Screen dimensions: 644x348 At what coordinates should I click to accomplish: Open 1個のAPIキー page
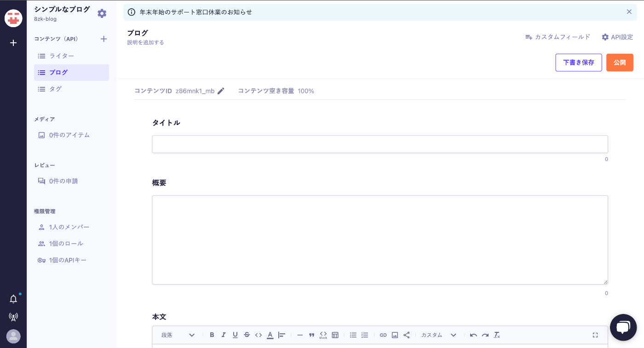pos(71,260)
